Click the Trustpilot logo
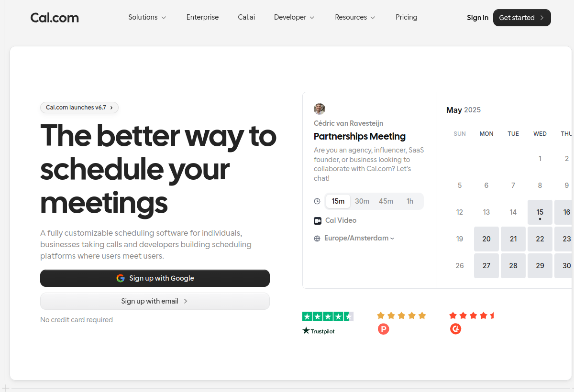 (319, 331)
